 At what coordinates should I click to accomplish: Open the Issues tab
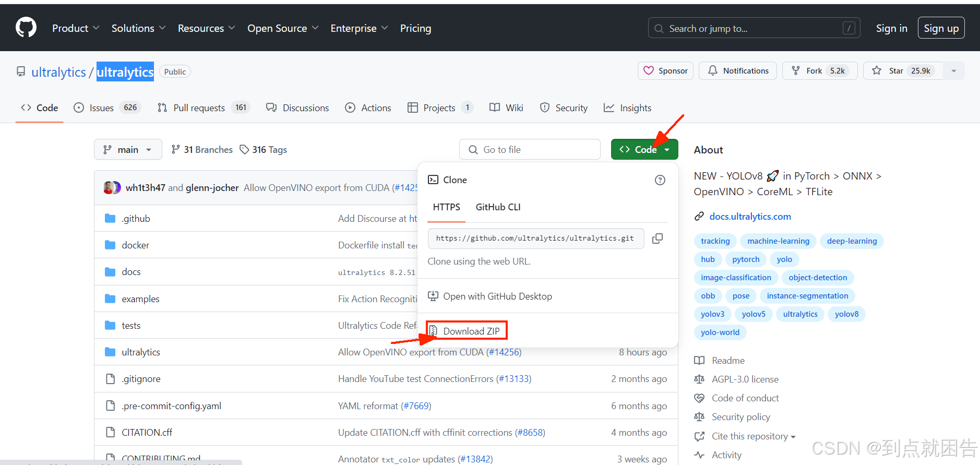pos(107,108)
